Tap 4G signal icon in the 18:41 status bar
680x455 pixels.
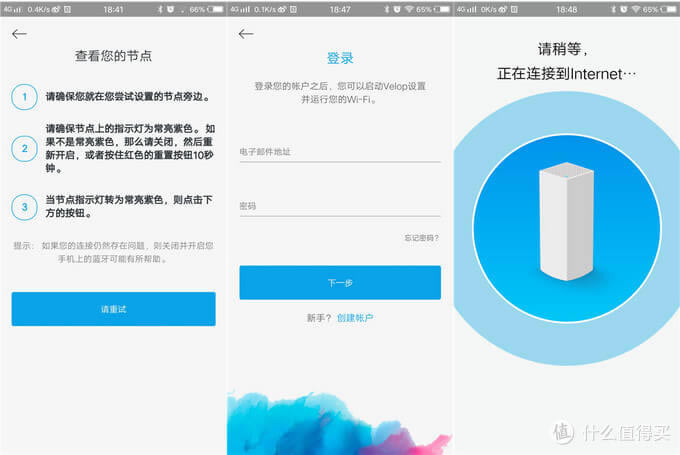(8, 8)
